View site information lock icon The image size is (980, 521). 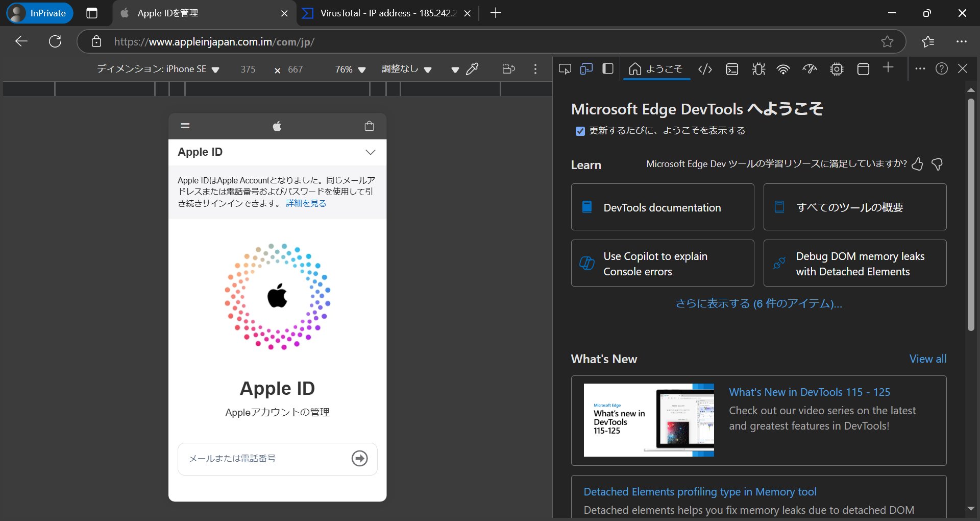click(96, 41)
